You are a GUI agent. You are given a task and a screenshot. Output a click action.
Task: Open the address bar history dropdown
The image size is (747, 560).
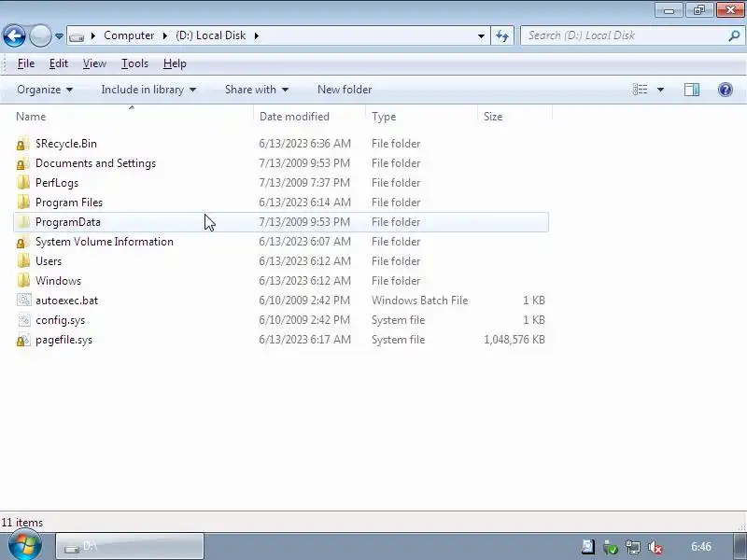pyautogui.click(x=481, y=35)
